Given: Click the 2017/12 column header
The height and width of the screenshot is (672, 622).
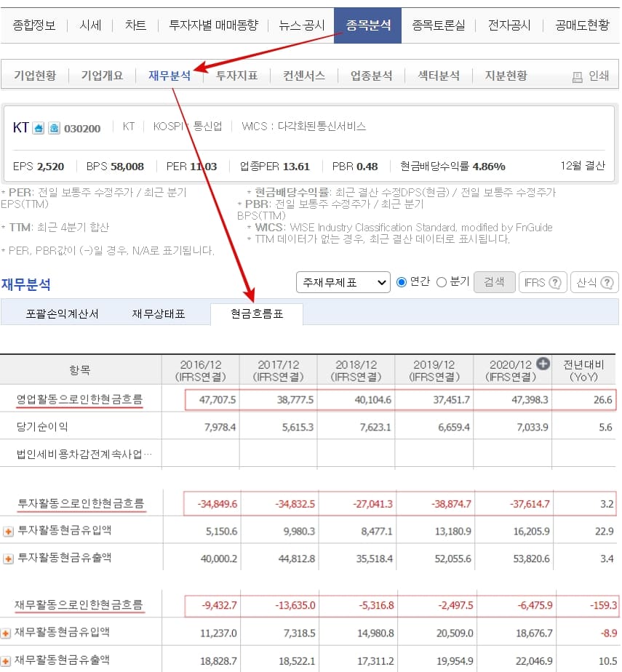Looking at the screenshot, I should 278,371.
